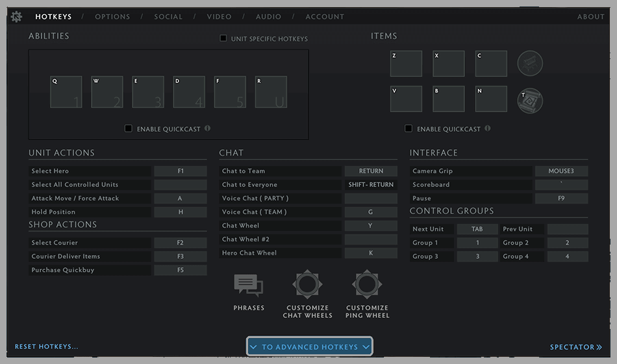This screenshot has height=364, width=617.
Task: Select the T teleport scroll slot
Action: point(529,101)
